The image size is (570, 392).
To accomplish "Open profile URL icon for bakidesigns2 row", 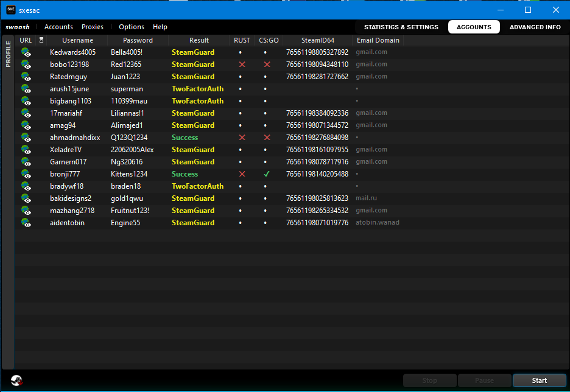I will pyautogui.click(x=26, y=198).
